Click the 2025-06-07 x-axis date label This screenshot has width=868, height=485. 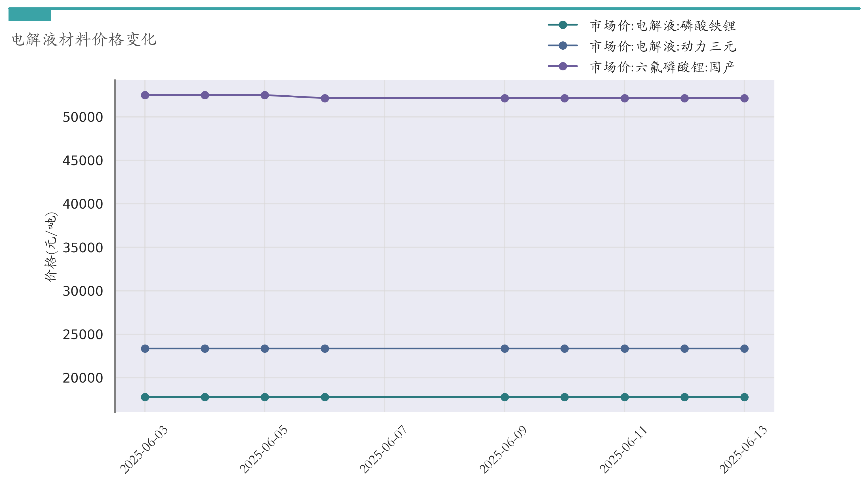click(384, 449)
